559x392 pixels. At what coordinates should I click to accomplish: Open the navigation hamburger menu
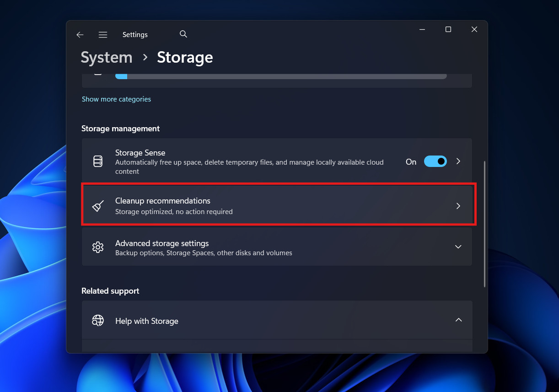[103, 34]
